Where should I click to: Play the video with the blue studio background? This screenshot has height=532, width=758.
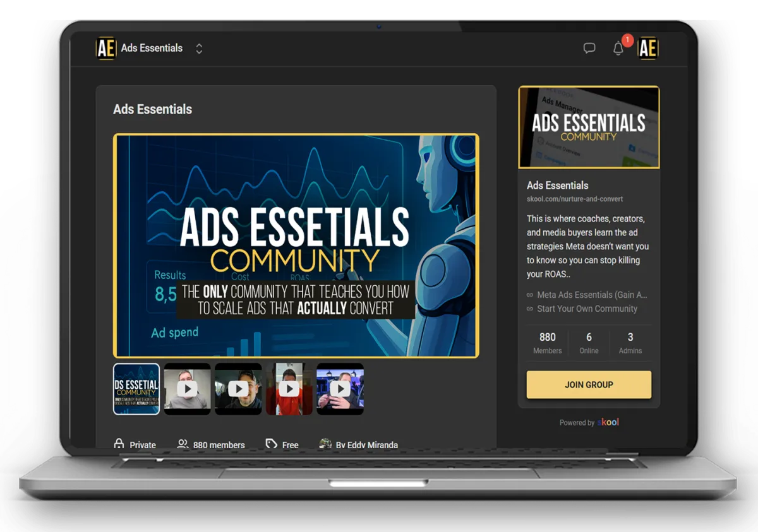pyautogui.click(x=340, y=389)
